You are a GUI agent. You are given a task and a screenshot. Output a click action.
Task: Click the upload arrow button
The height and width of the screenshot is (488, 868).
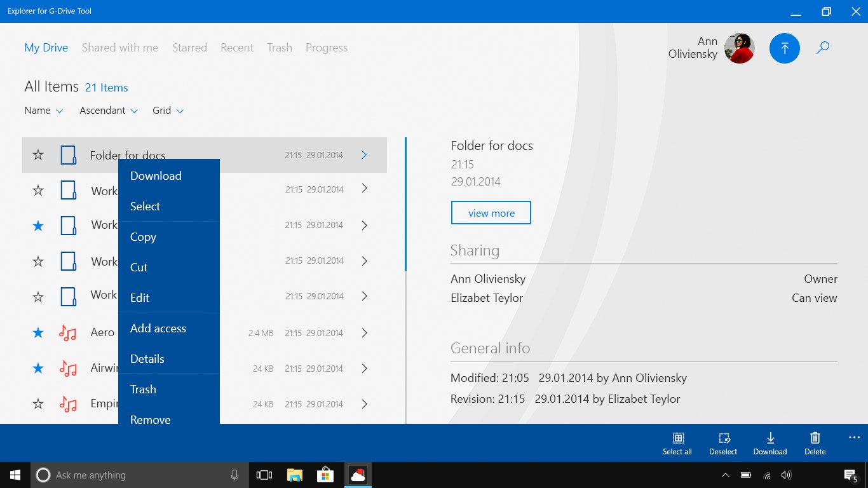(x=785, y=48)
